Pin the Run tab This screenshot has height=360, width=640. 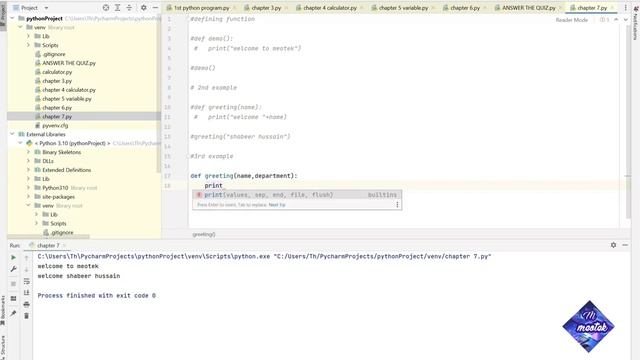[x=13, y=313]
